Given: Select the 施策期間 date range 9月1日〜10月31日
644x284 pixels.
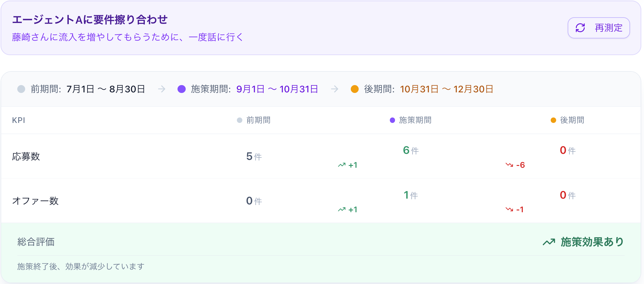Looking at the screenshot, I should click(277, 89).
